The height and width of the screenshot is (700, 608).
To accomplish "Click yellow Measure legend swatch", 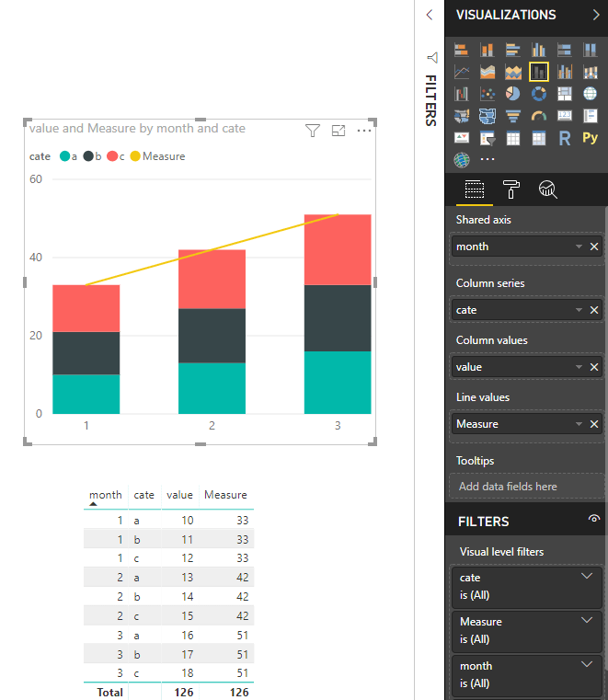I will point(135,156).
